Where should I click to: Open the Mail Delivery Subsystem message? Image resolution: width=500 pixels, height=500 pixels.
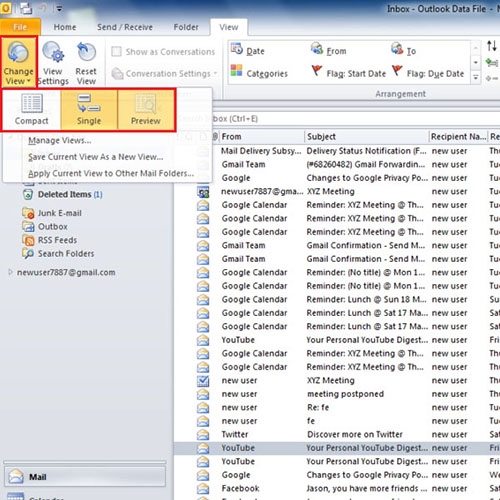(x=337, y=151)
